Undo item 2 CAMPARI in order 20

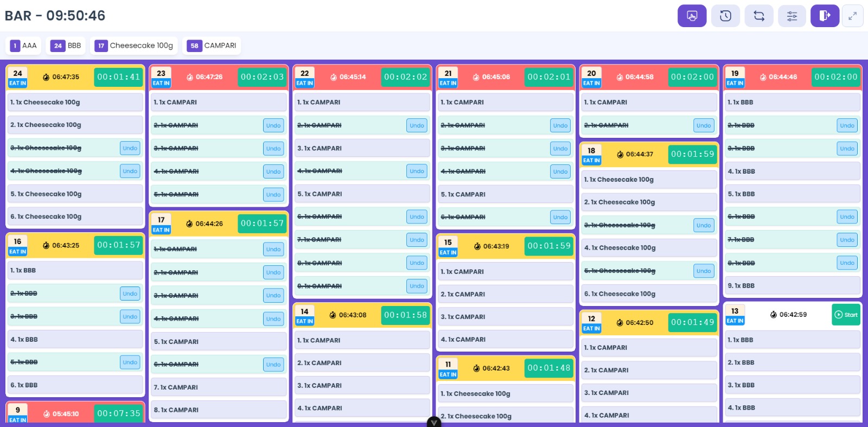(x=703, y=125)
